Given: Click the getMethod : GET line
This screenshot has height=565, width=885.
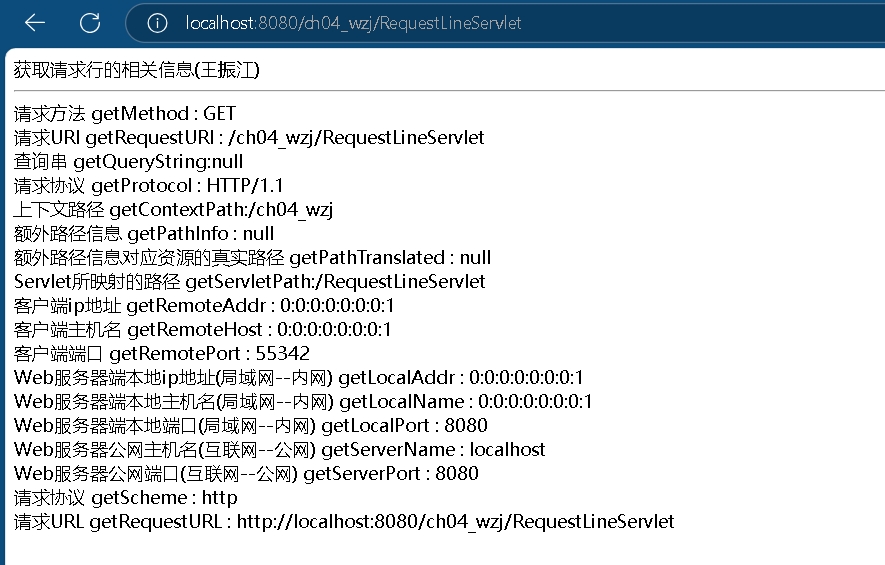Looking at the screenshot, I should click(125, 114).
